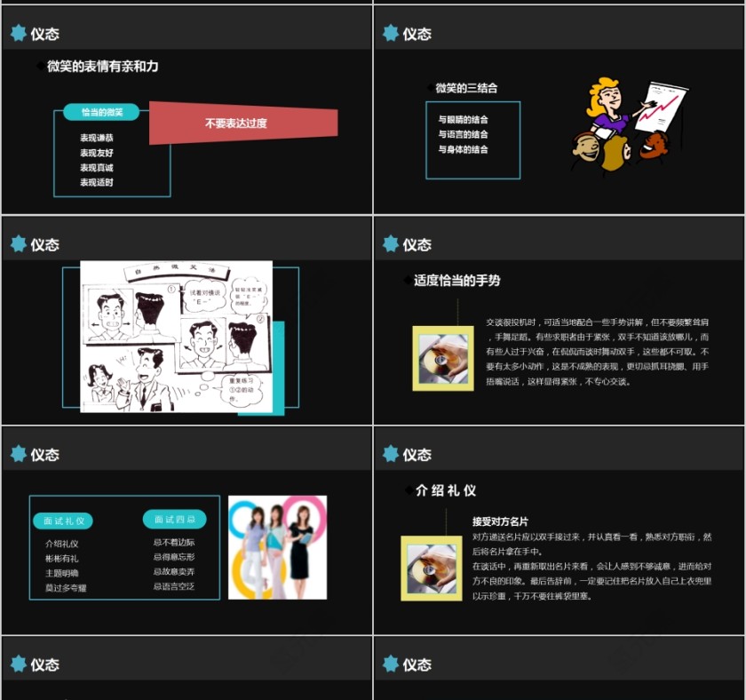Click the gear icon on the 微笑的三结合 slide header

pos(391,34)
